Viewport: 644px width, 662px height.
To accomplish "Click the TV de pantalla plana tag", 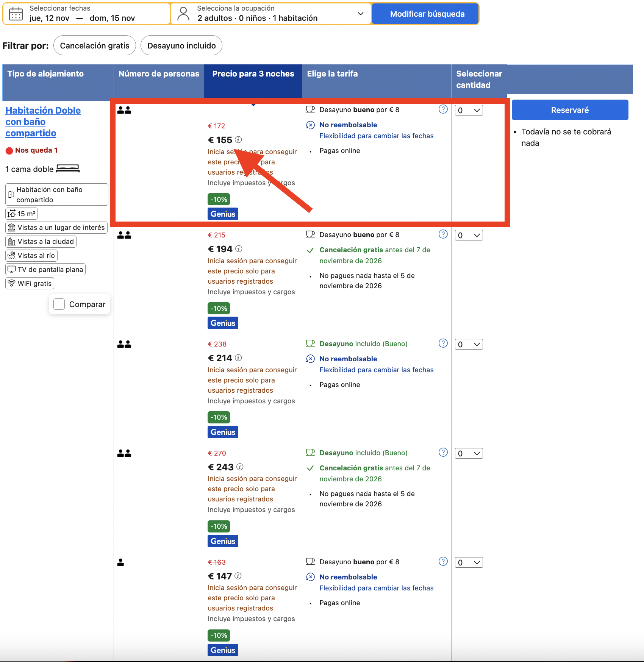I will click(45, 269).
